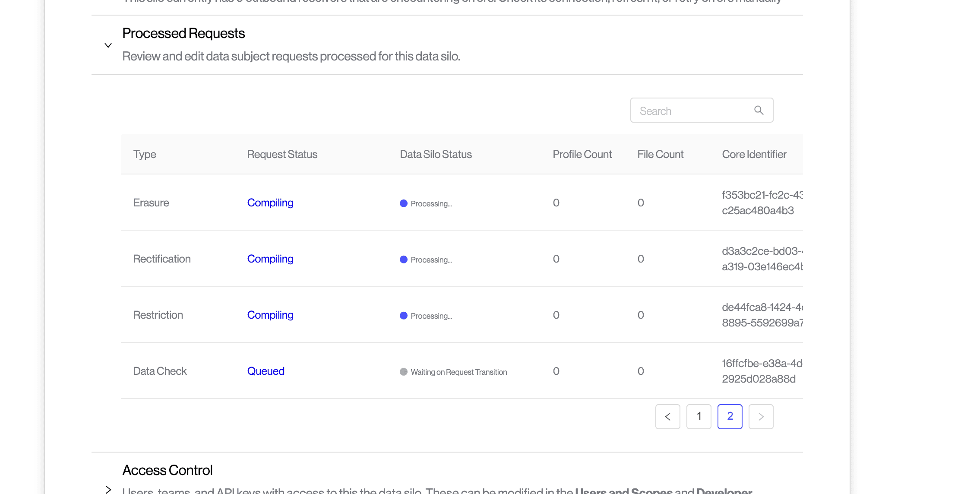This screenshot has height=494, width=980.
Task: Go to previous page arrow
Action: 667,417
